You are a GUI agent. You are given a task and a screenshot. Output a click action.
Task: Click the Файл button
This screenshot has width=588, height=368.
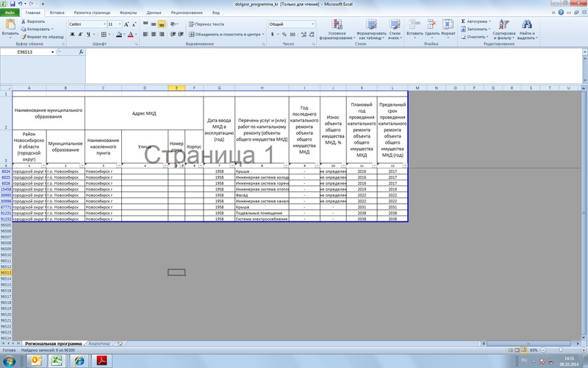(11, 13)
